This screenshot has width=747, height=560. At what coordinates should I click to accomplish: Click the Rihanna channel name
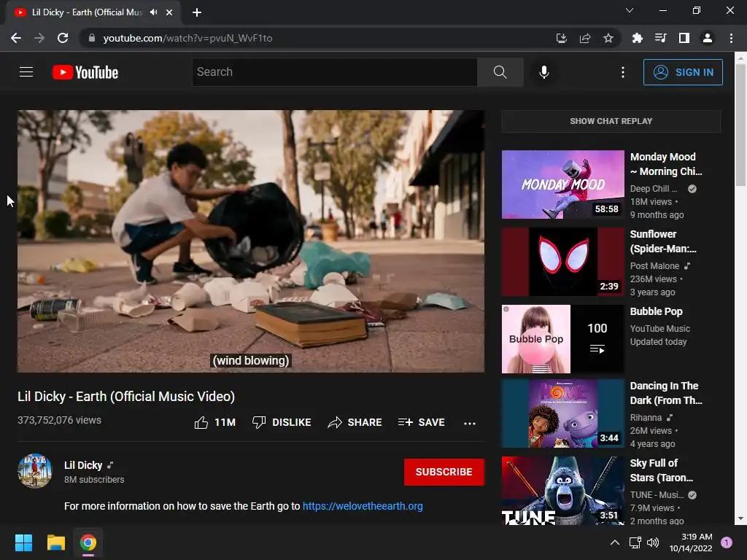(646, 417)
